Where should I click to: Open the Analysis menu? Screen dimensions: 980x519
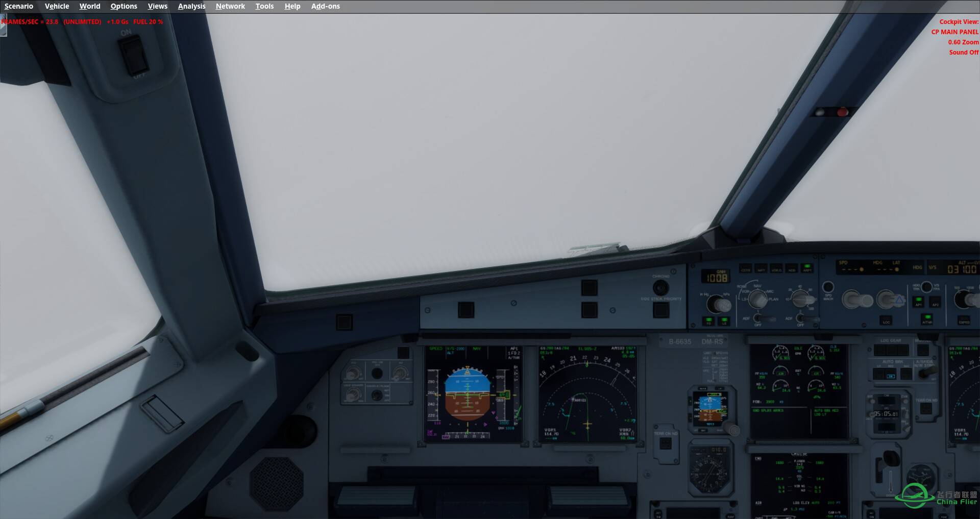(191, 6)
